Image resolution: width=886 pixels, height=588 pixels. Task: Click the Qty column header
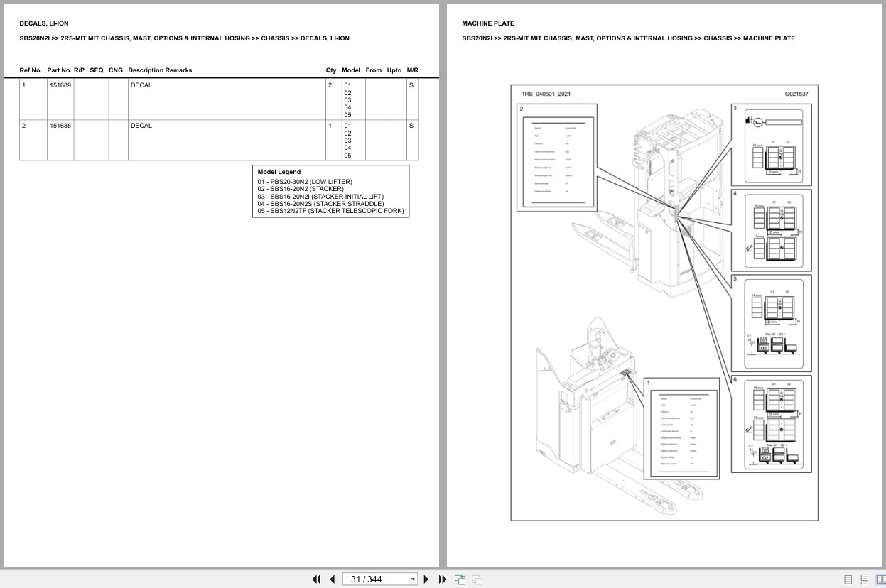(x=331, y=70)
